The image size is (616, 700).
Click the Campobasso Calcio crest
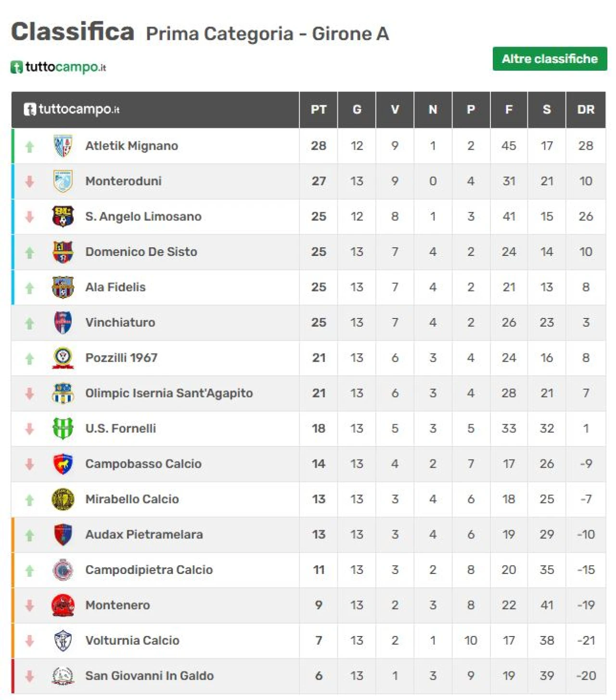[x=63, y=464]
